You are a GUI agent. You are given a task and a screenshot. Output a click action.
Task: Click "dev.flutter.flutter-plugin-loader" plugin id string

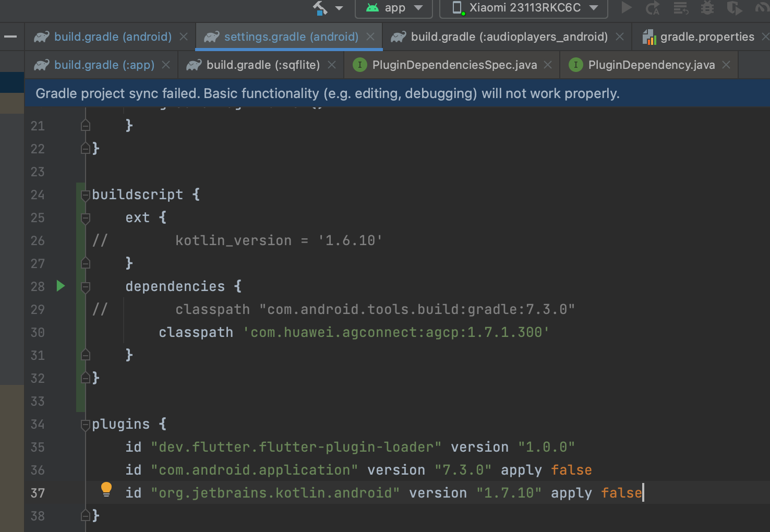tap(296, 447)
